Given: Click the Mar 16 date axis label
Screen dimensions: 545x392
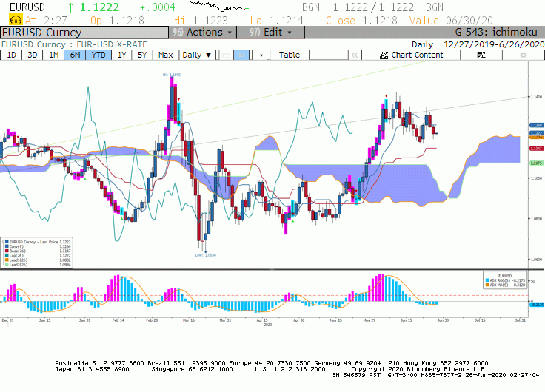Looking at the screenshot, I should pos(189,320).
